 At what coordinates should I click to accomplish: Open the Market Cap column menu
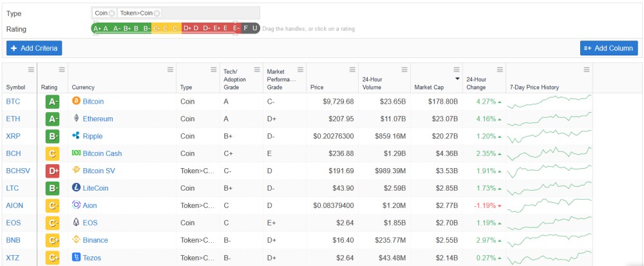coord(457,70)
